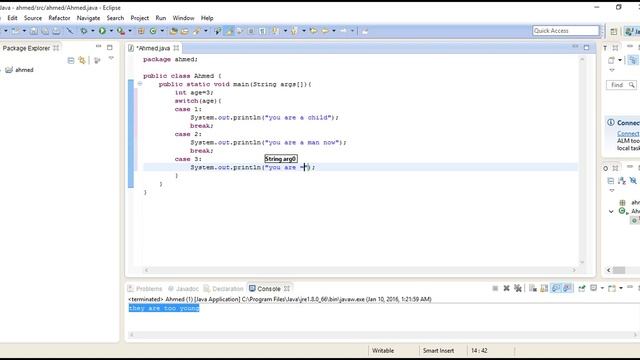Open the Window menu
Image resolution: width=640 pixels, height=360 pixels.
[183, 18]
